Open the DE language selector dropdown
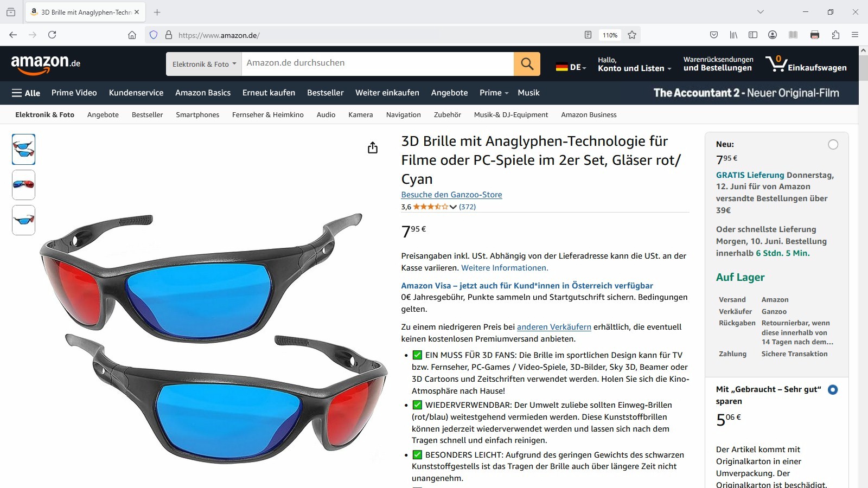Viewport: 868px width, 488px height. [x=571, y=67]
